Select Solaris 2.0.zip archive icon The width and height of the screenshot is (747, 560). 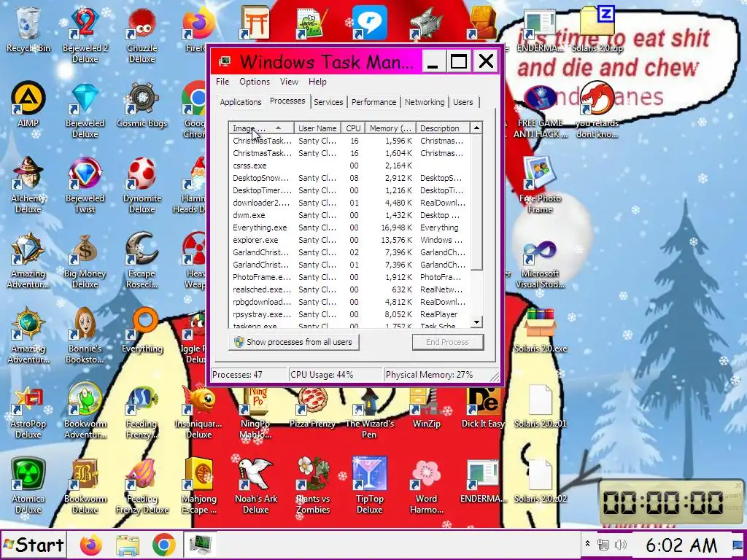597,28
